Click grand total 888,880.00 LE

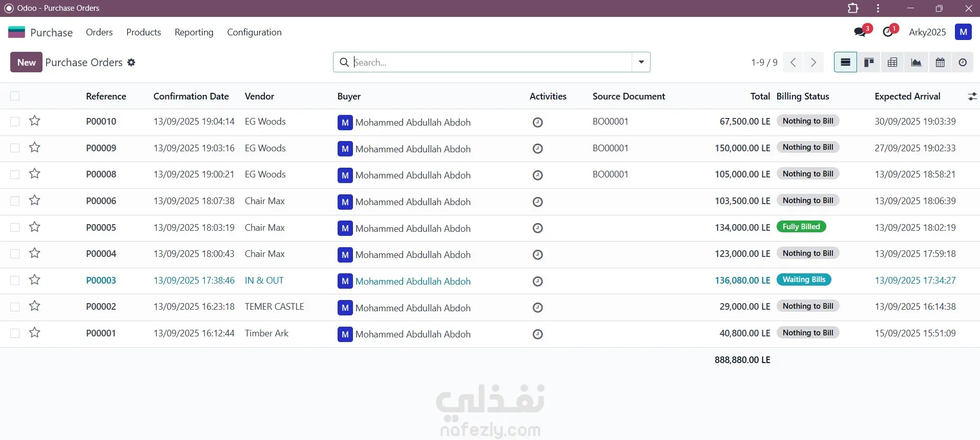click(743, 360)
